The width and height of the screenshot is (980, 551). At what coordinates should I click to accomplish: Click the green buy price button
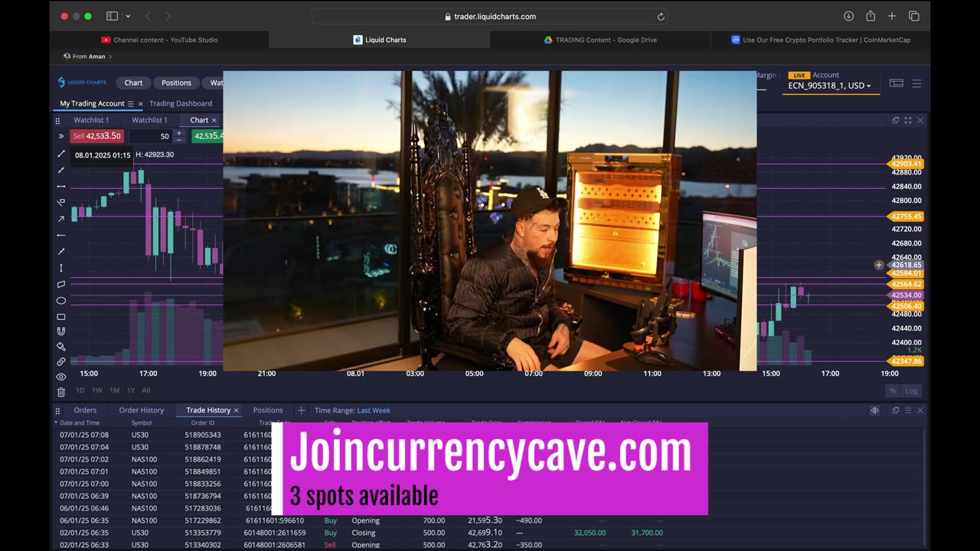207,136
